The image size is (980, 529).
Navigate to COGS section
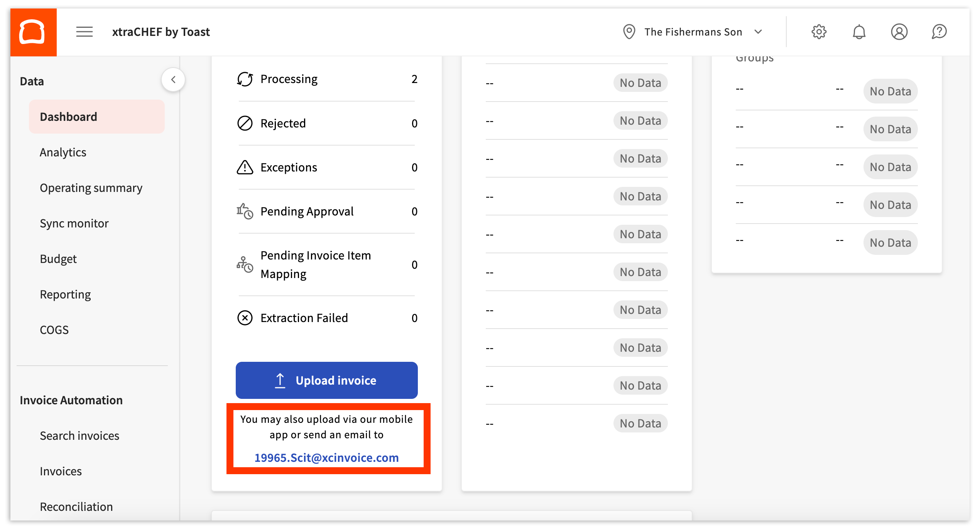[x=54, y=330]
